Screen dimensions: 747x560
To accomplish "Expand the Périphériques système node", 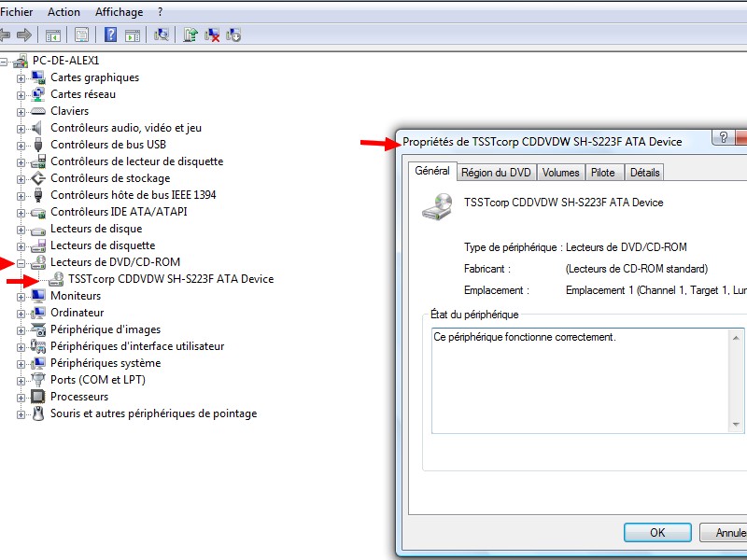I will (x=21, y=364).
